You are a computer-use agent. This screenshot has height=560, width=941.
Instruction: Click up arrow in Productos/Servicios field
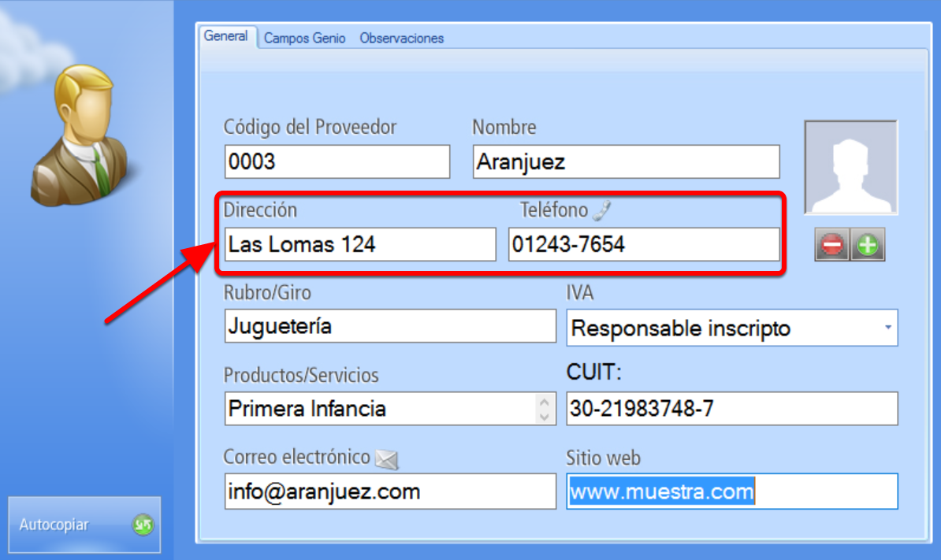point(545,402)
